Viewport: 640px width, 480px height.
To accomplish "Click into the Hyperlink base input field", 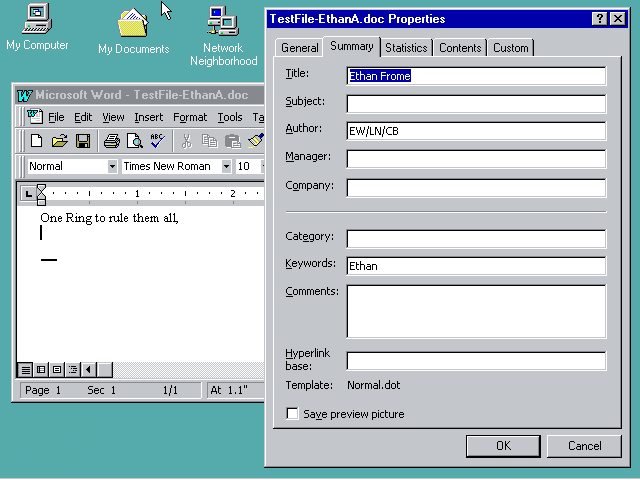I will point(476,361).
